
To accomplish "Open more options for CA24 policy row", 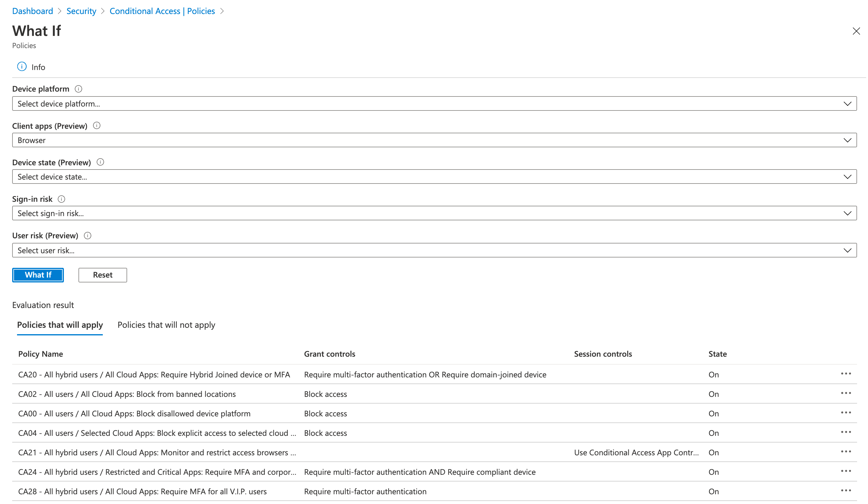I will pyautogui.click(x=846, y=471).
